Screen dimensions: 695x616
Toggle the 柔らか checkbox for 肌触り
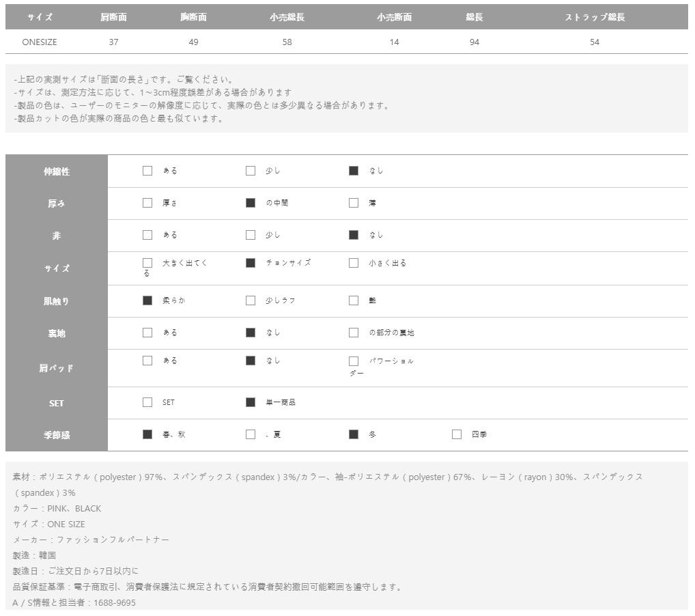pos(147,300)
